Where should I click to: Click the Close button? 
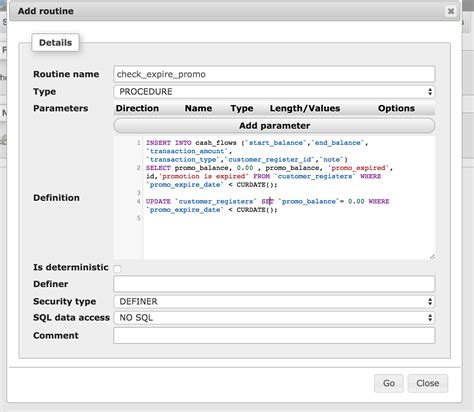coord(428,383)
